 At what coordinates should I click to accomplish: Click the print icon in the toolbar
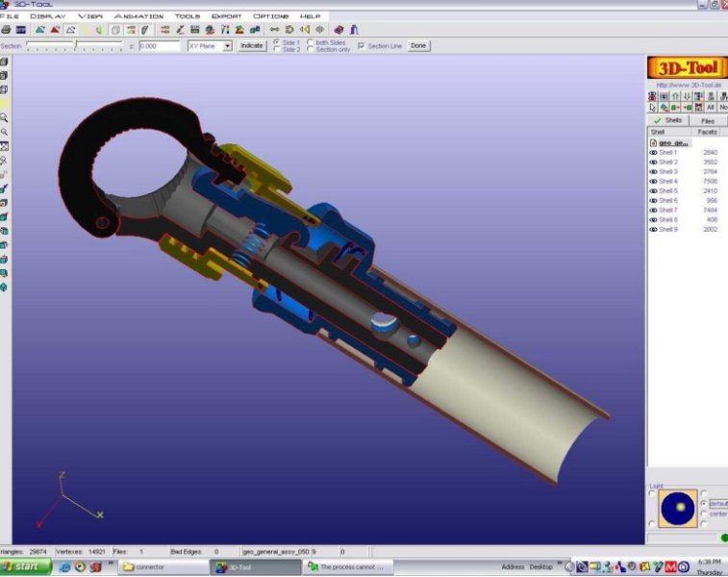6,30
